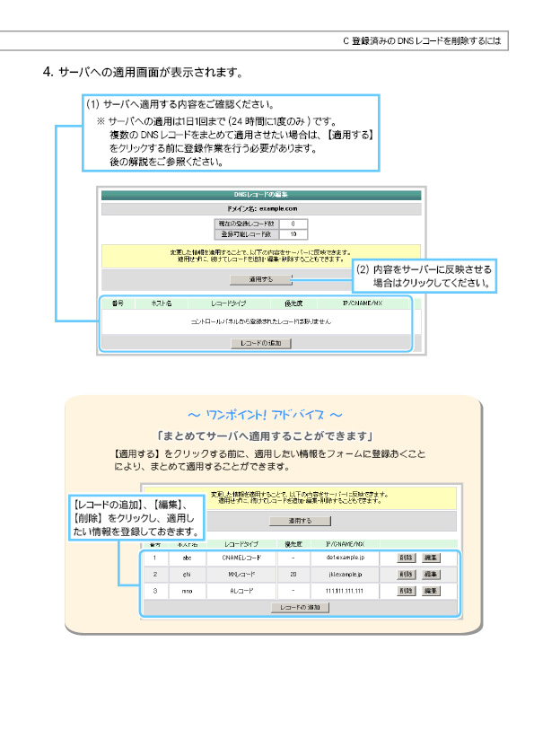534x756 pixels.
Task: Delete record 1 with host abc
Action: 407,558
